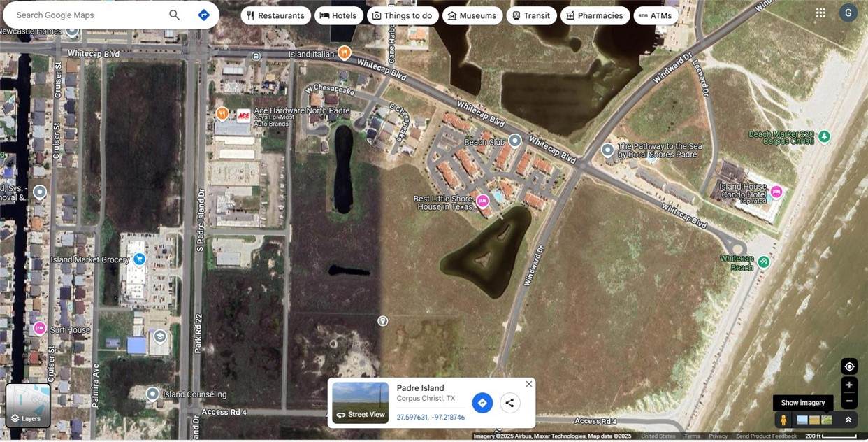This screenshot has width=868, height=442.
Task: Center map on your location
Action: 849,366
